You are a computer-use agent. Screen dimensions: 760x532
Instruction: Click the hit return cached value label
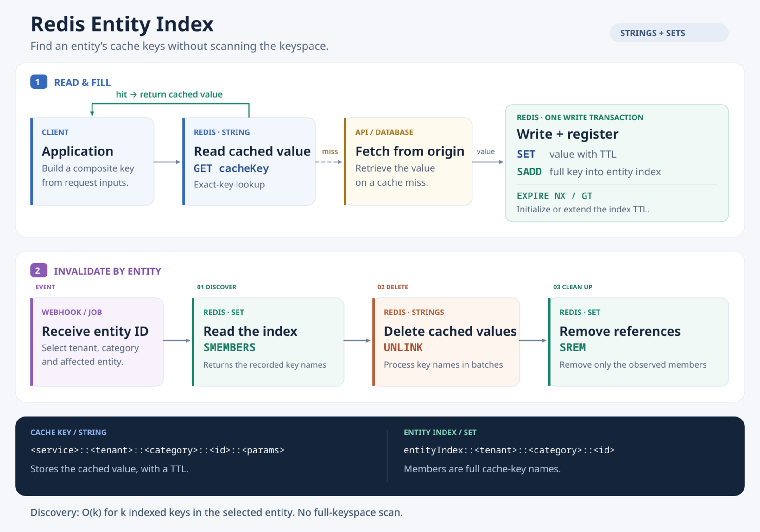(169, 94)
